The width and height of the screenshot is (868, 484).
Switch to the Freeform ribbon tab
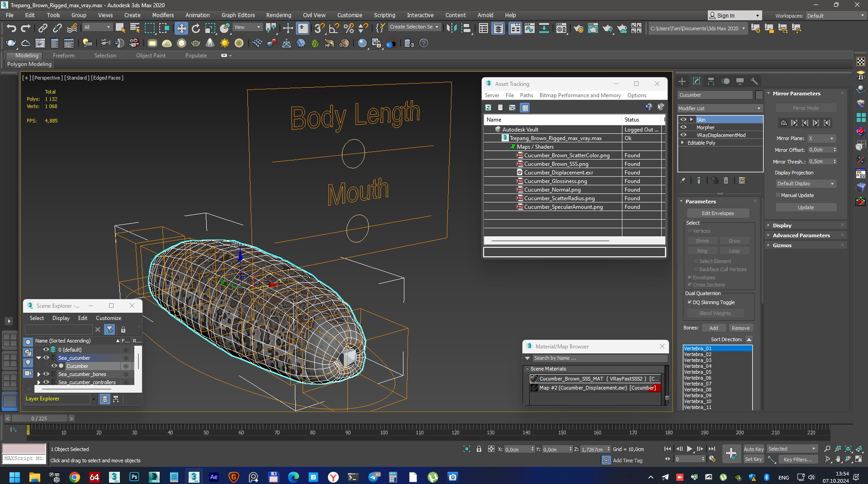click(63, 56)
